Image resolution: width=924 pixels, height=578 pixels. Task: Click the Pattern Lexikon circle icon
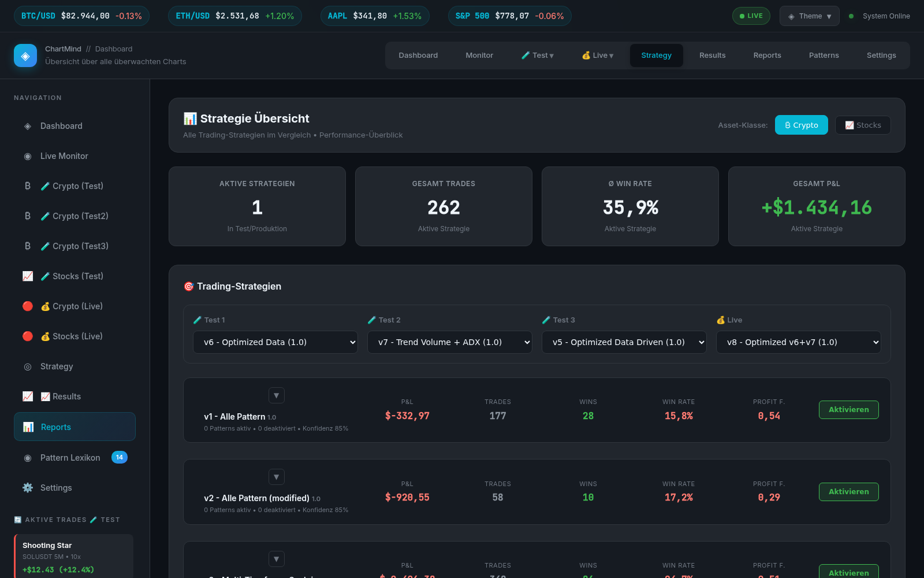[x=28, y=458]
